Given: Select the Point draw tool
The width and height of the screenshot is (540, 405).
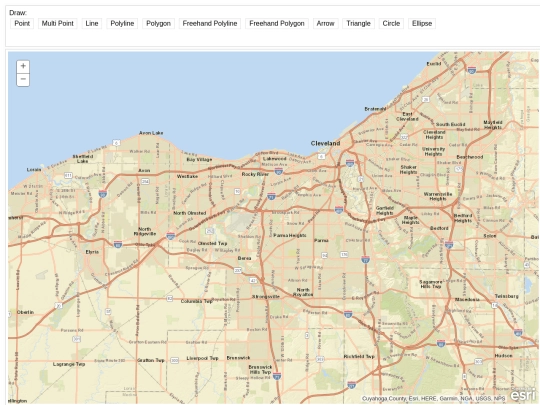Looking at the screenshot, I should click(22, 23).
